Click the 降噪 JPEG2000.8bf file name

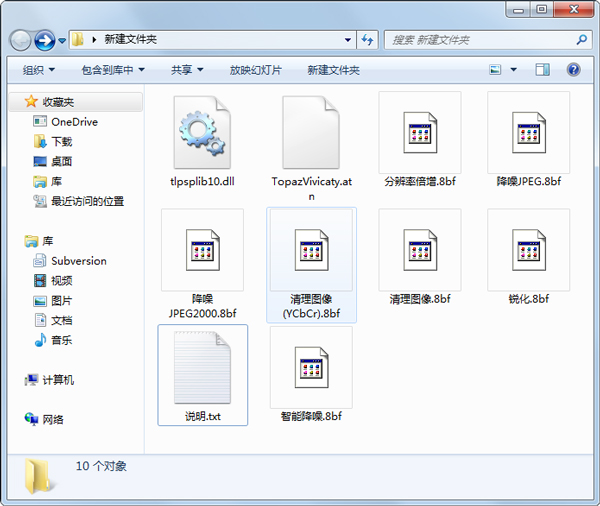coord(202,306)
